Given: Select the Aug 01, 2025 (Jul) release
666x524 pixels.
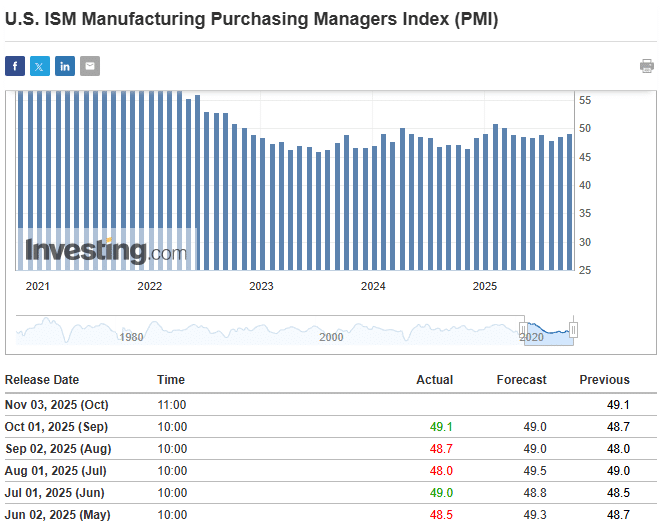Looking at the screenshot, I should pyautogui.click(x=55, y=471).
